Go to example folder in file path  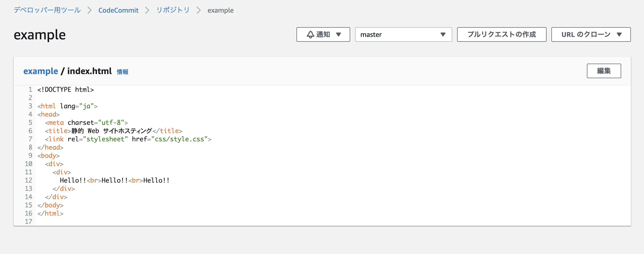pos(41,71)
